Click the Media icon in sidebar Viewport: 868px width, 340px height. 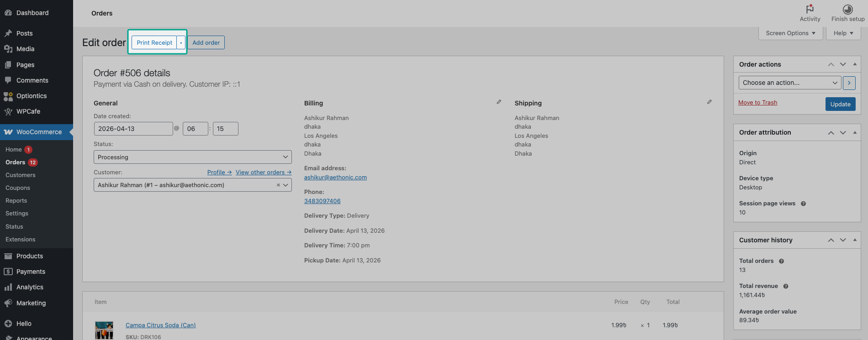click(x=8, y=49)
